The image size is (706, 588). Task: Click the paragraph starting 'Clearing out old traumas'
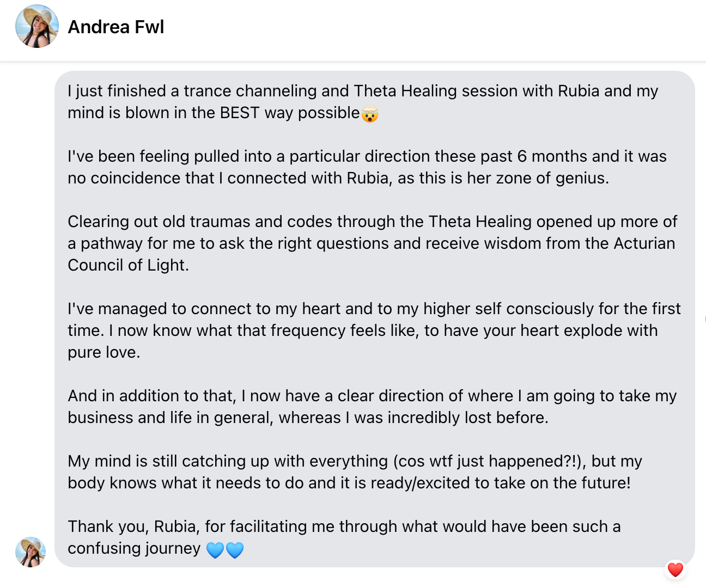tap(372, 243)
